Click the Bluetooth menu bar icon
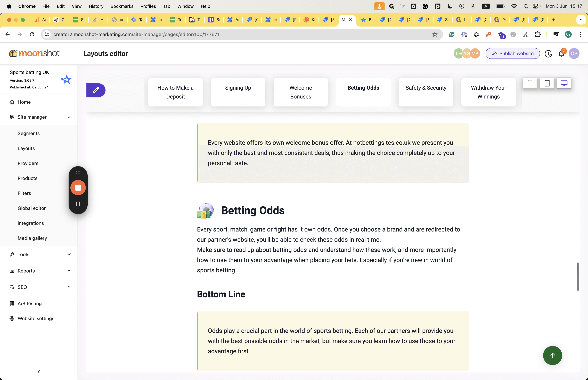The image size is (588, 380). click(473, 6)
